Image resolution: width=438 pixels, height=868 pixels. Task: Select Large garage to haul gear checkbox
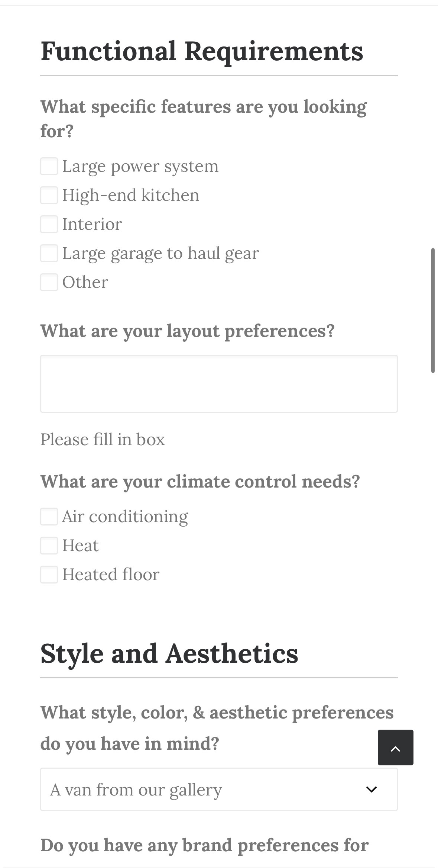click(x=49, y=253)
